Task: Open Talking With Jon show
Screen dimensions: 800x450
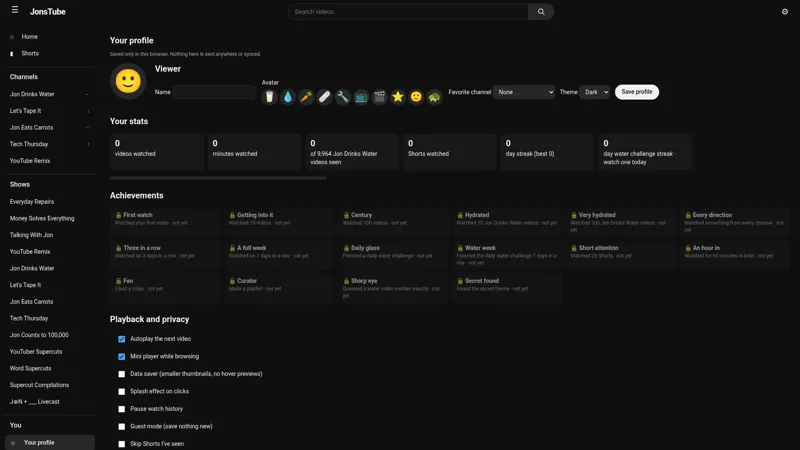Action: [31, 235]
